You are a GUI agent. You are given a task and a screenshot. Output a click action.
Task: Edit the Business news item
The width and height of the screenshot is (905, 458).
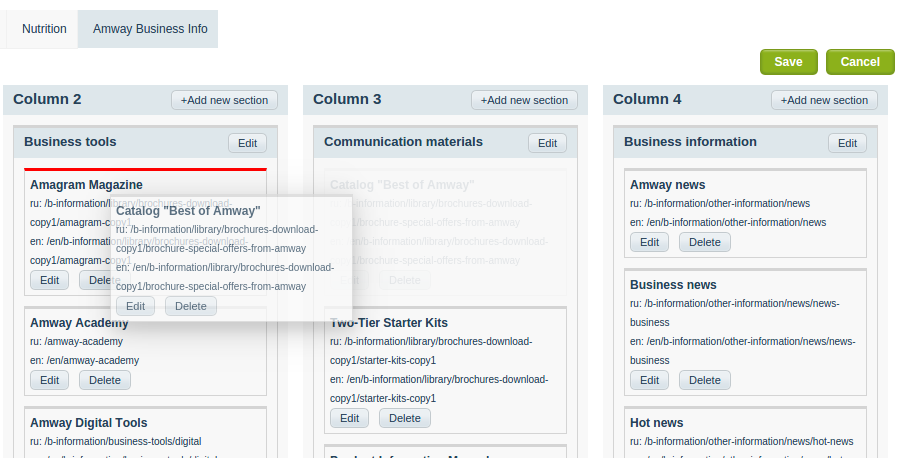tap(649, 380)
